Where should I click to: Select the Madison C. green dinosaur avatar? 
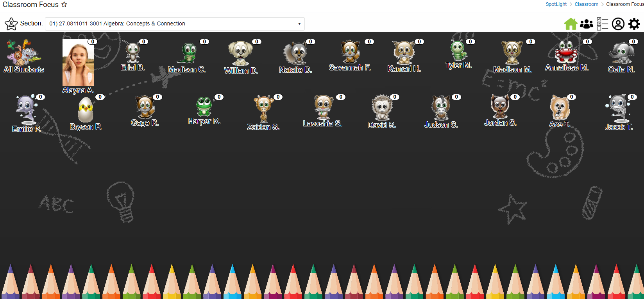pos(189,53)
